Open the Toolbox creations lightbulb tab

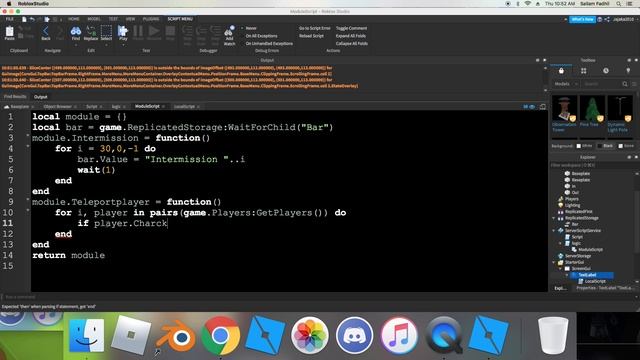628,71
